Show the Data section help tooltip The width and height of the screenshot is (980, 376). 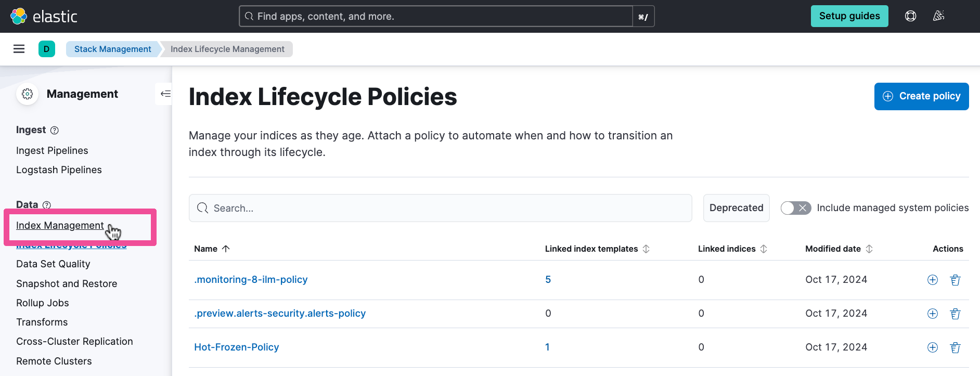[x=47, y=205]
